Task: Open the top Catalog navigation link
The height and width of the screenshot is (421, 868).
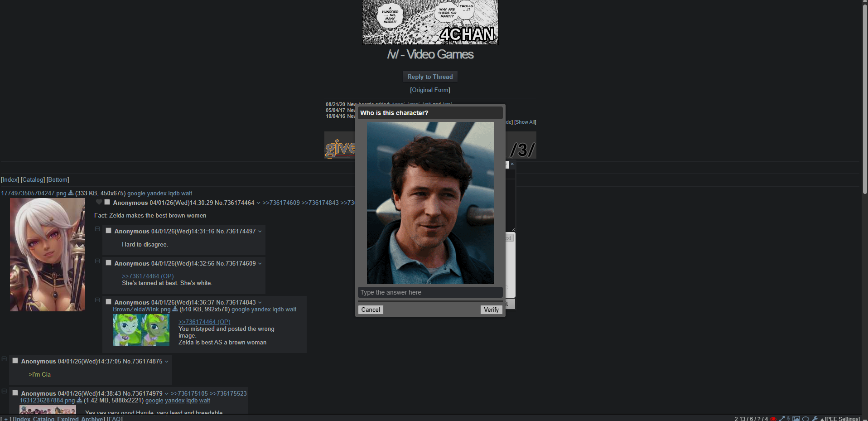Action: pyautogui.click(x=33, y=180)
